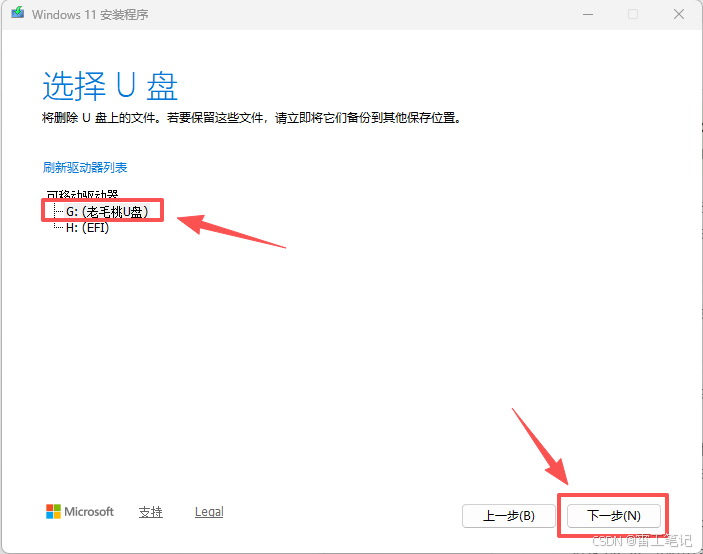Open the 支持 link
This screenshot has height=554, width=703.
pos(151,512)
